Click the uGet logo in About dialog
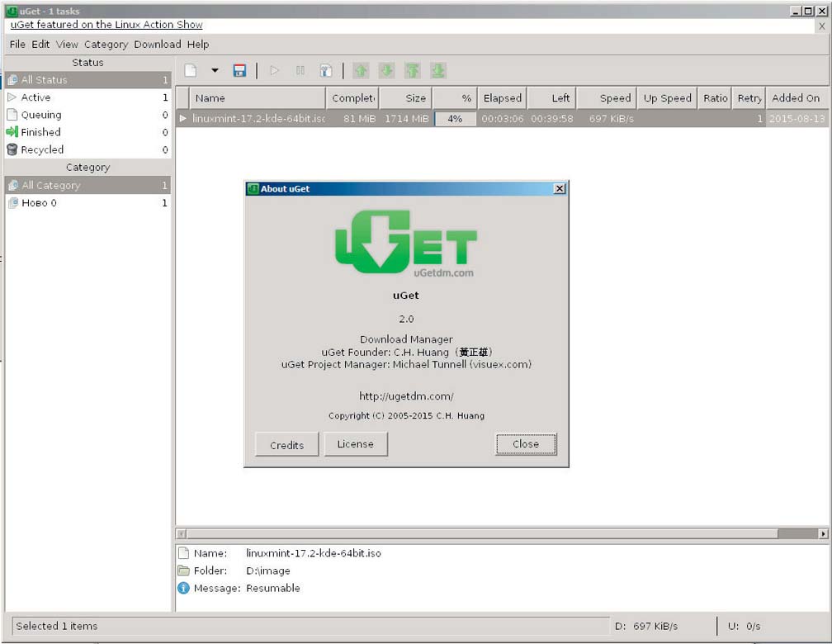The width and height of the screenshot is (832, 644). (x=406, y=244)
